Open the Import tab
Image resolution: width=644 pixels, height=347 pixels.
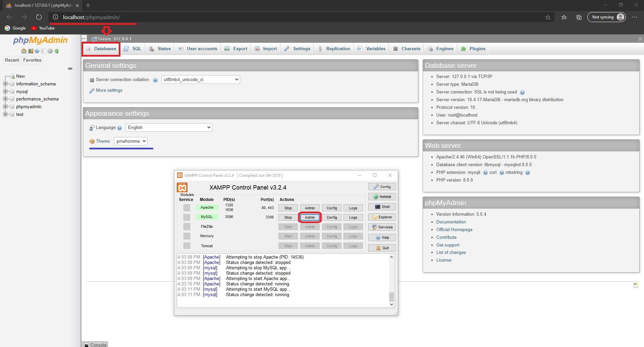(x=266, y=49)
